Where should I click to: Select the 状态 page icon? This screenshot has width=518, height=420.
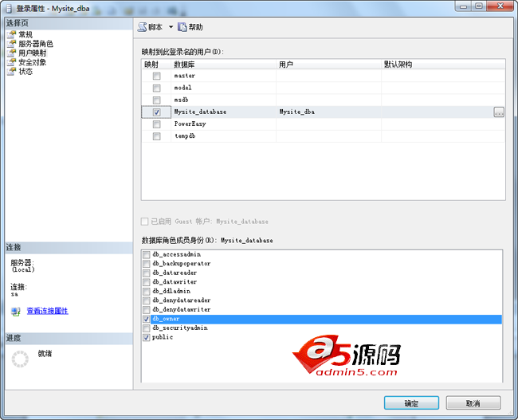click(12, 72)
